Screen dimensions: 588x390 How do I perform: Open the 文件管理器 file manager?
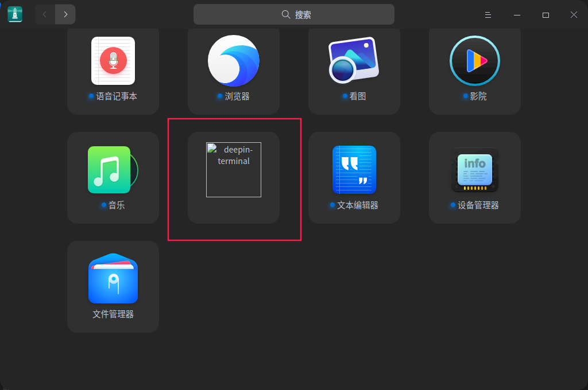click(113, 279)
